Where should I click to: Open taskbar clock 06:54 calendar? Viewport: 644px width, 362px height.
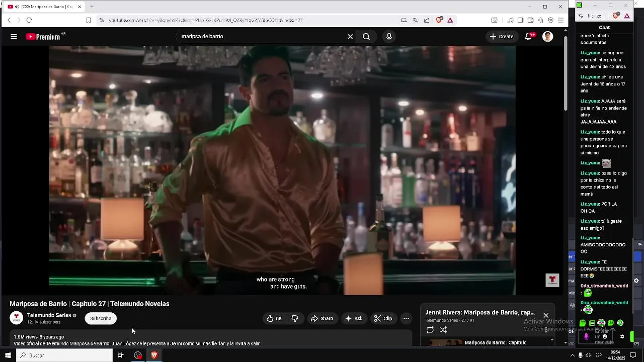[x=615, y=355]
